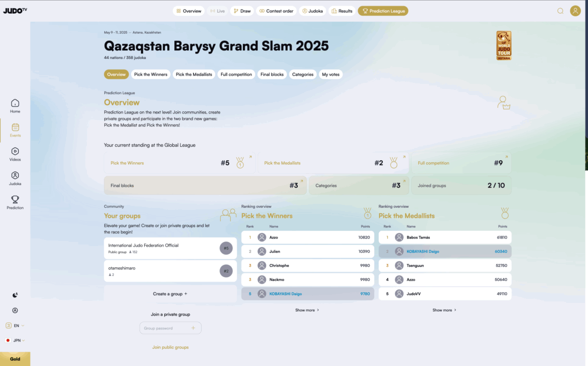Click Azzo's avatar in Pick the Winners
The height and width of the screenshot is (366, 588).
click(262, 237)
